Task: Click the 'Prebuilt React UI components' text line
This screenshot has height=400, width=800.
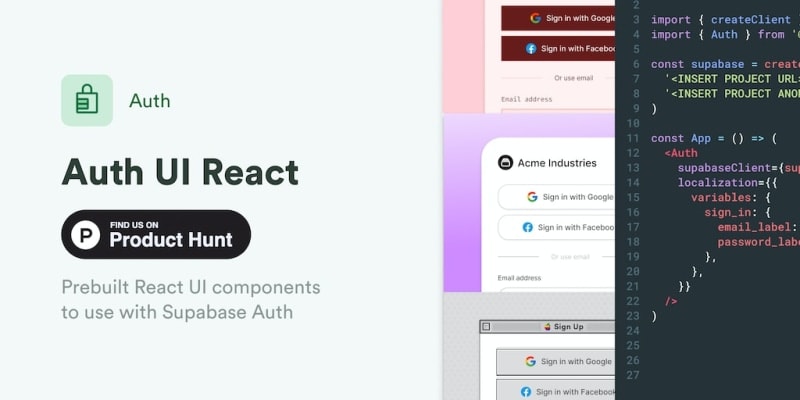Action: [191, 287]
